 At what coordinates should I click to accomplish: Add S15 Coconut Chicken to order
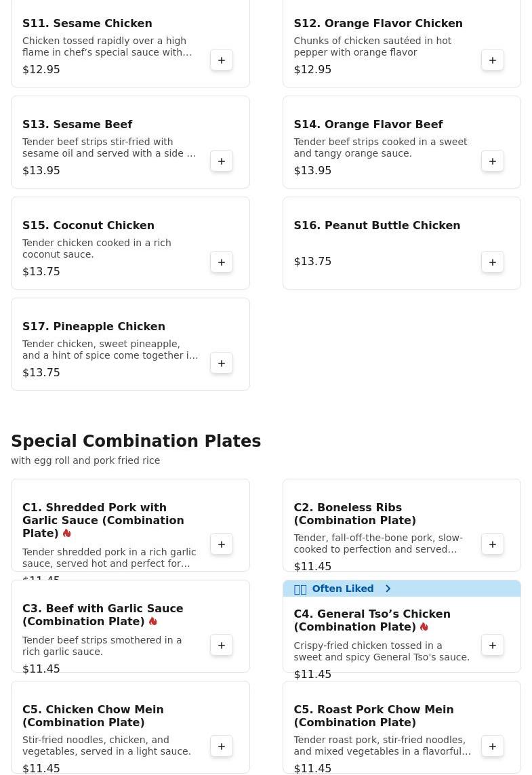coord(222,262)
